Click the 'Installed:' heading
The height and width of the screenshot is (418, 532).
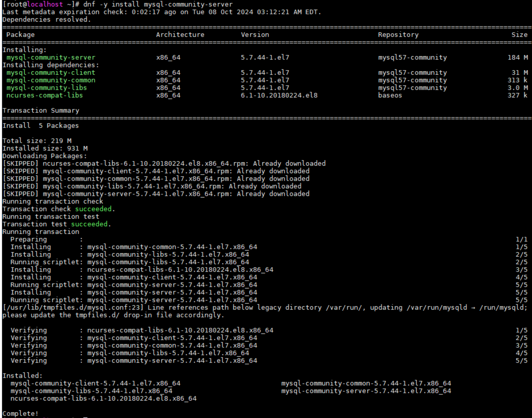pyautogui.click(x=22, y=376)
